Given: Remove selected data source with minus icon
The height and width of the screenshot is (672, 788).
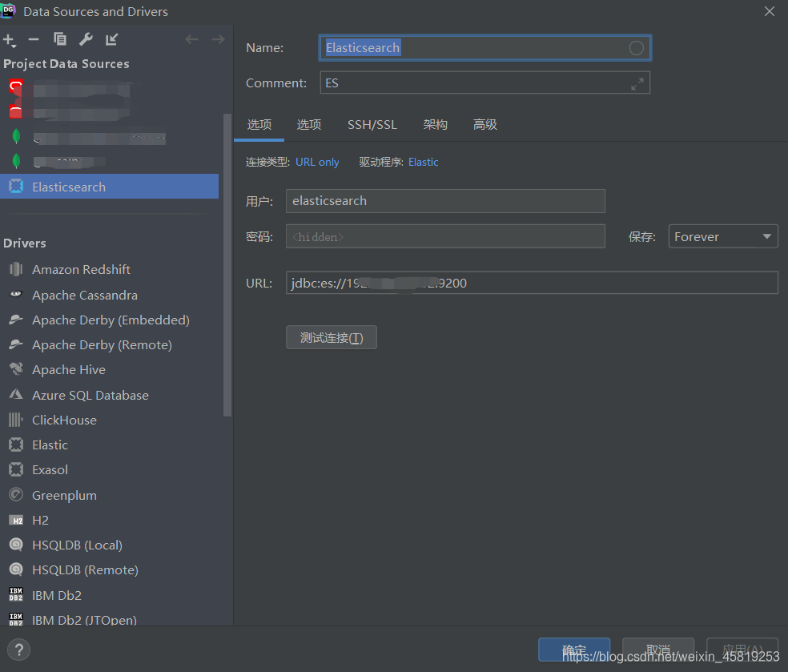Looking at the screenshot, I should 34,39.
